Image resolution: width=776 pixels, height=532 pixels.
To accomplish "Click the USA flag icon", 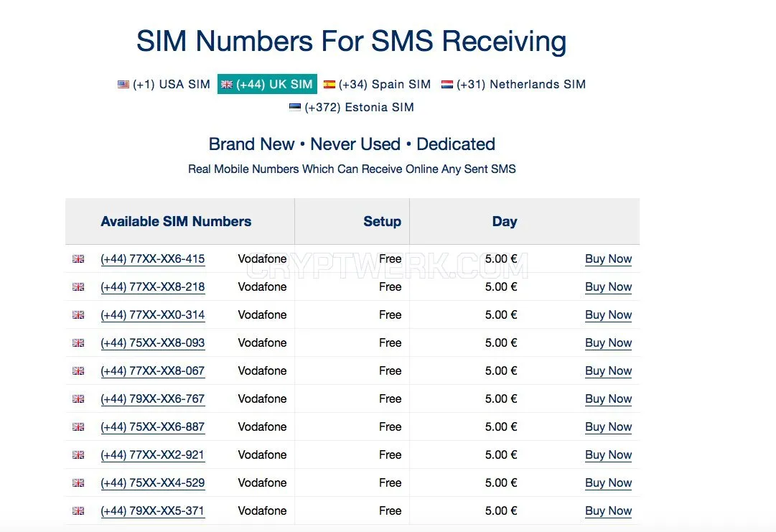I will tap(123, 85).
